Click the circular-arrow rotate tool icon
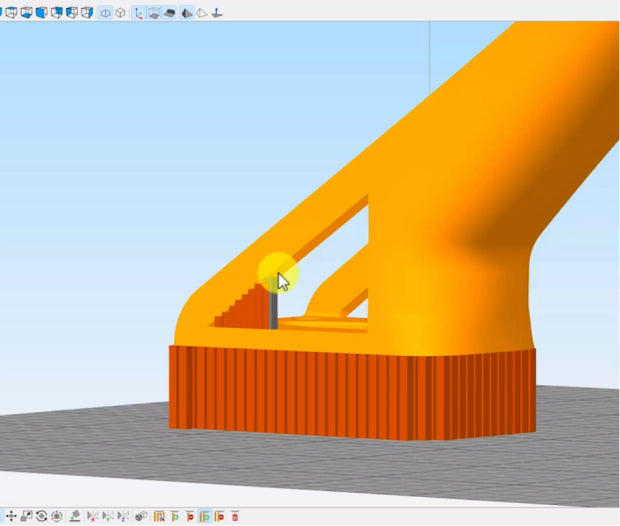This screenshot has height=526, width=620. pos(42,516)
